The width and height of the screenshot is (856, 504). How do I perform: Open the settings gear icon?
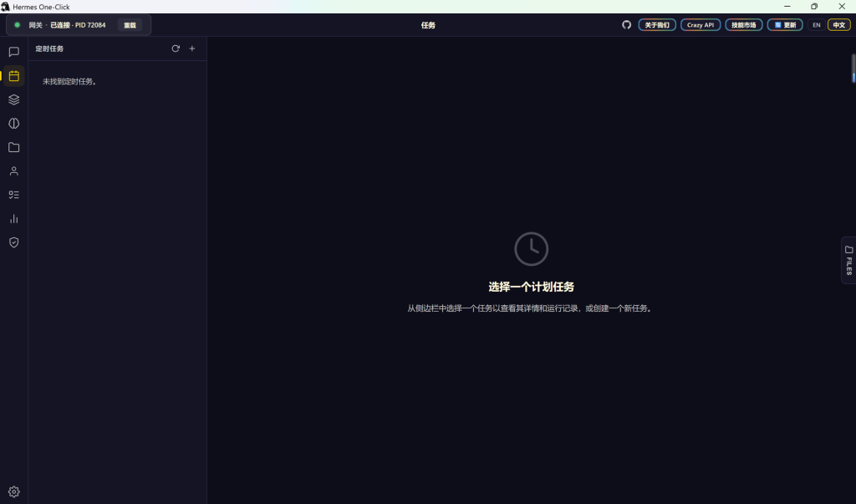point(13,491)
